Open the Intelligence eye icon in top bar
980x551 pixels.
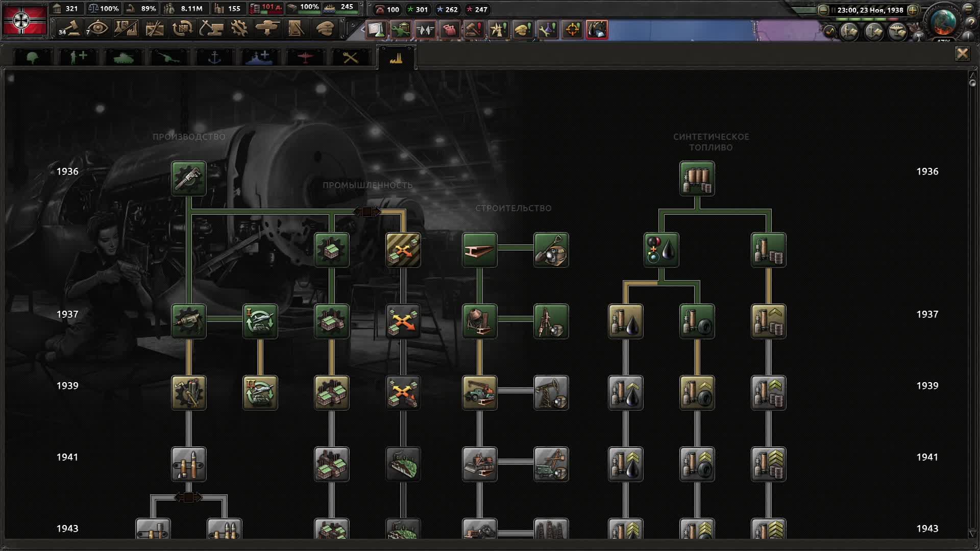point(97,29)
